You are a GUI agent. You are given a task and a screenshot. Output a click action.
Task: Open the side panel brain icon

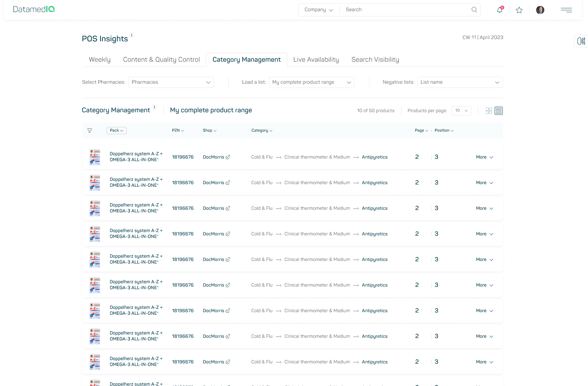(581, 41)
